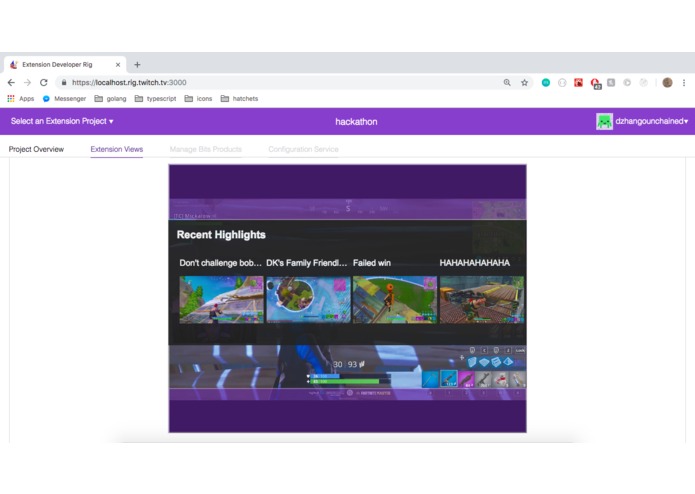
Task: Open the Failed win highlight thumbnail
Action: coord(394,300)
